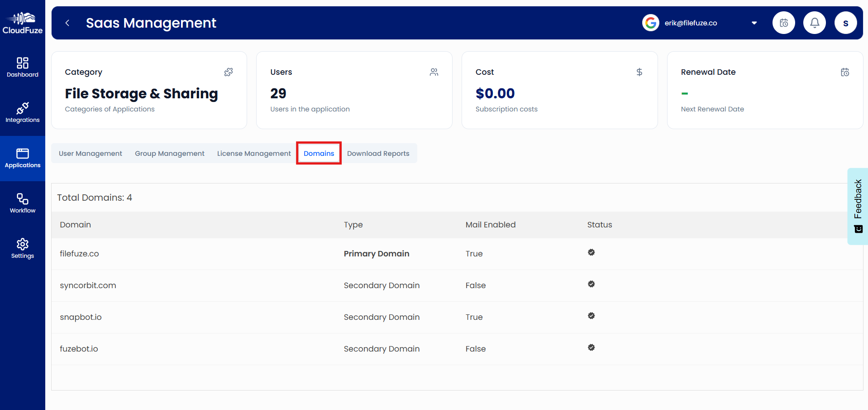Open the Dashboard sidebar icon
Image resolution: width=868 pixels, height=410 pixels.
pyautogui.click(x=23, y=68)
